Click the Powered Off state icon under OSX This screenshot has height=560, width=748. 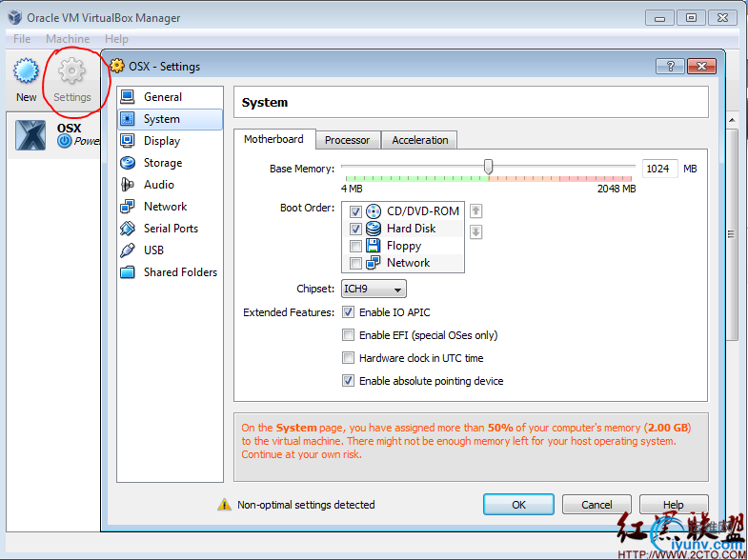click(x=65, y=141)
